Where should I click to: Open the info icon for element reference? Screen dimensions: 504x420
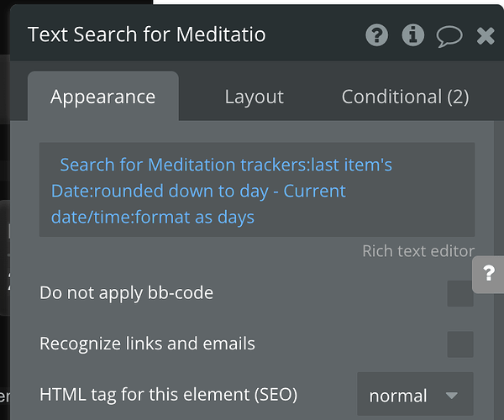[x=412, y=35]
